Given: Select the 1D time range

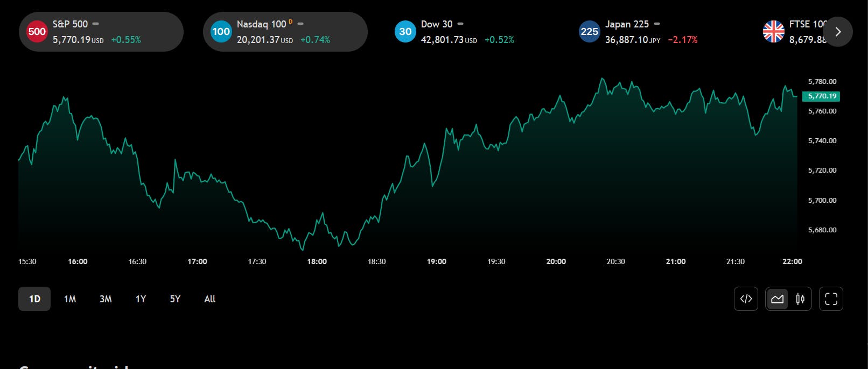Looking at the screenshot, I should click(34, 299).
